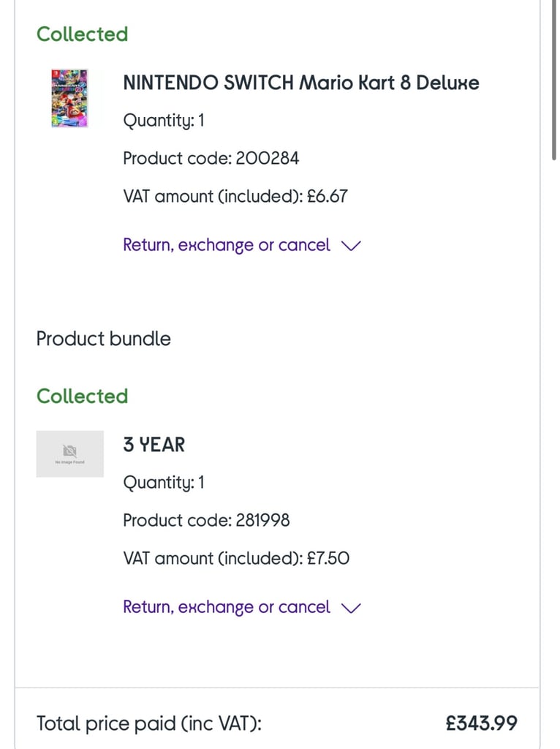Screen dimensions: 560x749
Task: Click Quantity line under 3 YEAR title
Action: click(164, 483)
